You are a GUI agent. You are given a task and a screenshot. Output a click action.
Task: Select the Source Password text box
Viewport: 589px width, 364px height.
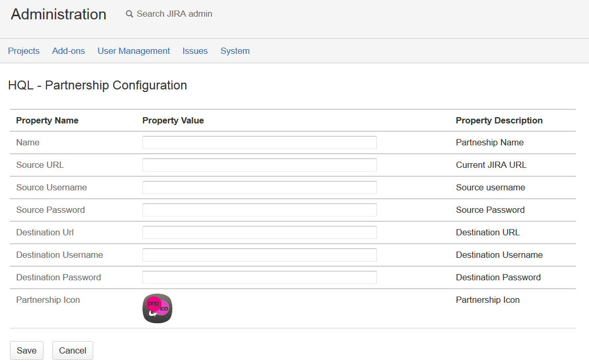pyautogui.click(x=259, y=210)
